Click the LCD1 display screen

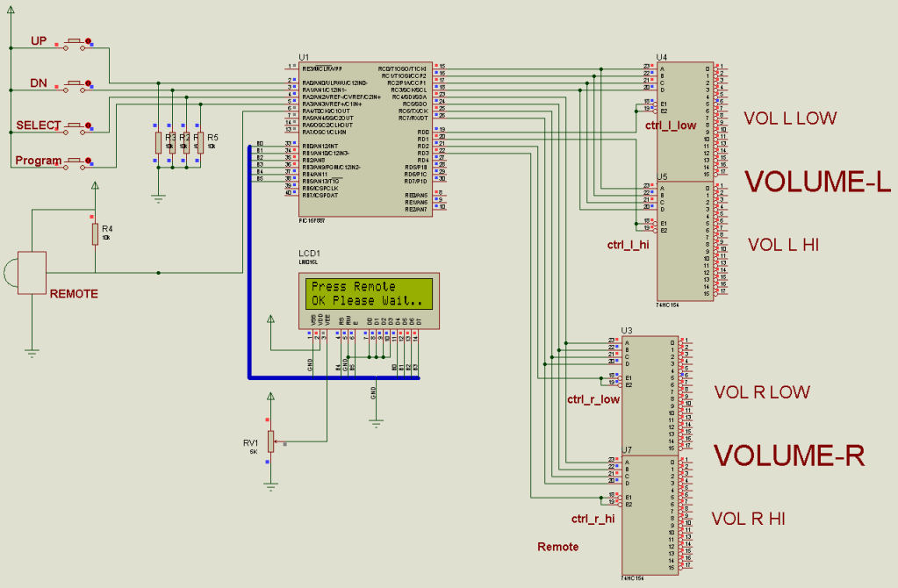(x=365, y=294)
